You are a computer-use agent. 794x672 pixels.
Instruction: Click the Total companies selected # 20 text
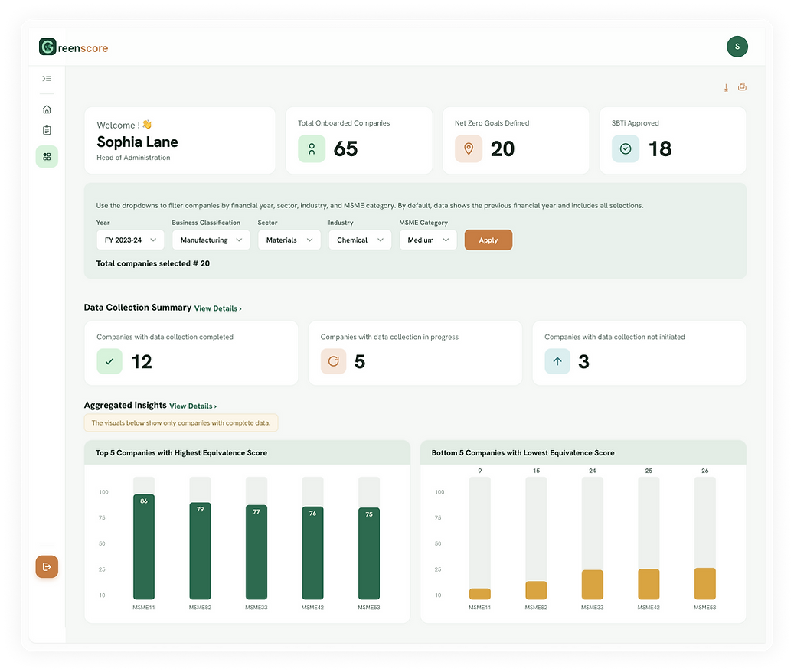(x=153, y=263)
